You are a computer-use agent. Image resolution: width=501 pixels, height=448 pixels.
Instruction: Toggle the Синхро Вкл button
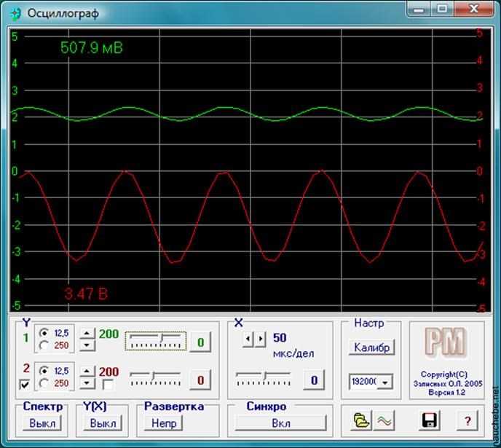tap(281, 423)
